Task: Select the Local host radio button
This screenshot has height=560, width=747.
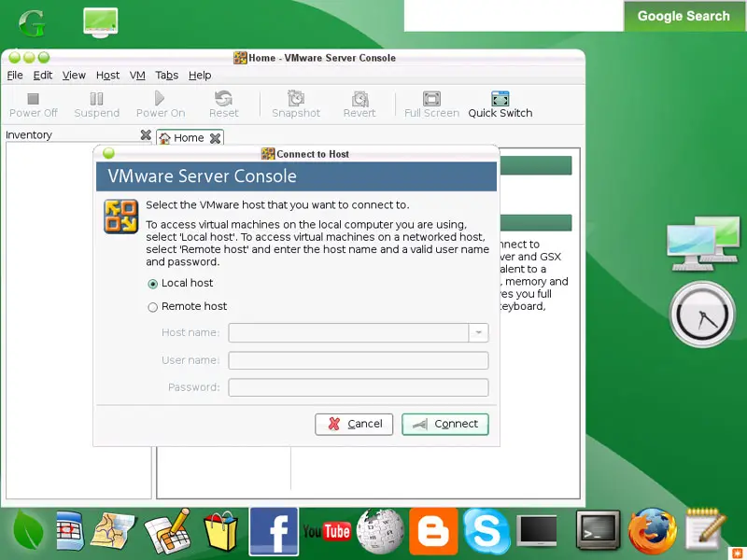Action: click(152, 284)
